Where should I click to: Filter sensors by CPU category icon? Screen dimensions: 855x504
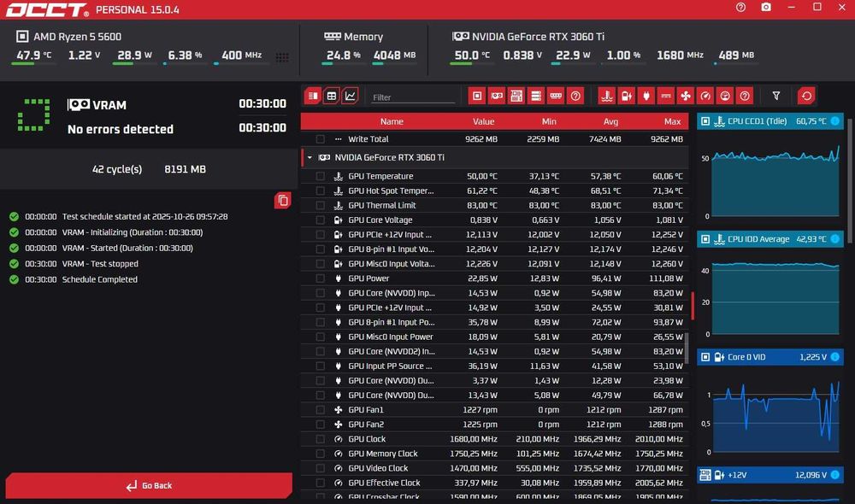coord(477,96)
